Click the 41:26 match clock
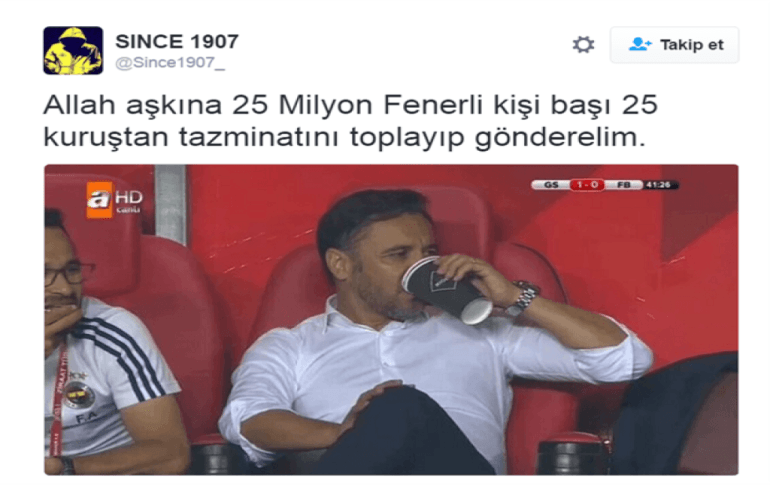 click(x=660, y=185)
